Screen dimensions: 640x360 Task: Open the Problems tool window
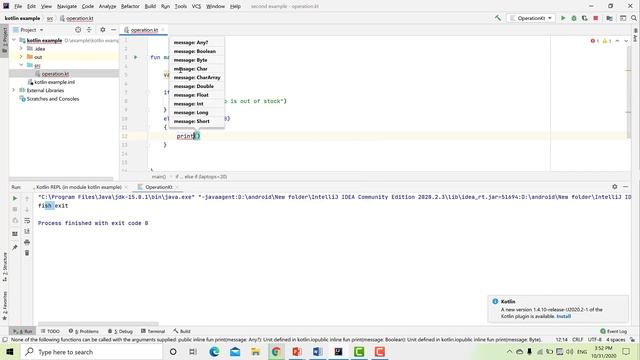tap(84, 331)
